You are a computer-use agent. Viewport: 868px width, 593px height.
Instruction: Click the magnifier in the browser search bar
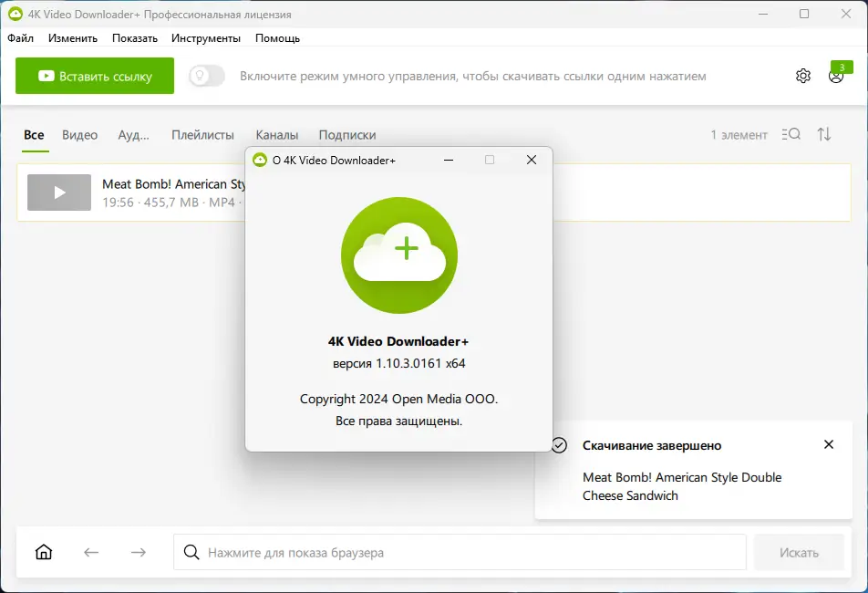(x=191, y=552)
